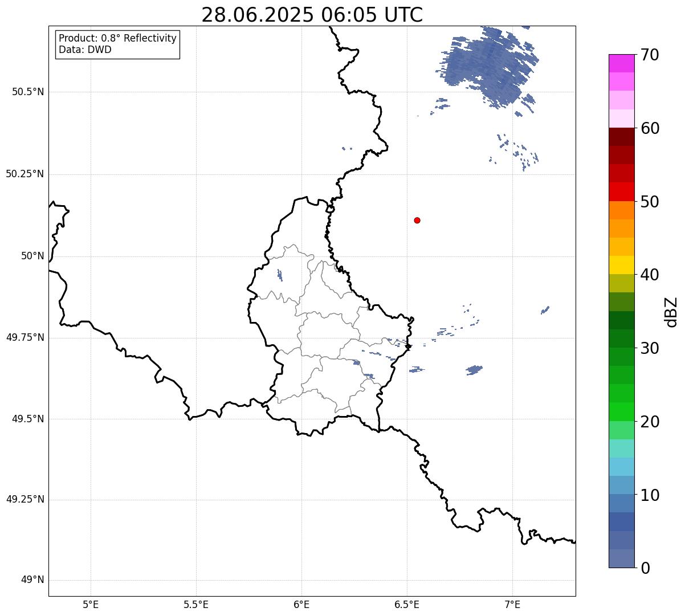The image size is (685, 616).
Task: Pick the slate blue swatch at colorbar bottom
Action: 621,558
